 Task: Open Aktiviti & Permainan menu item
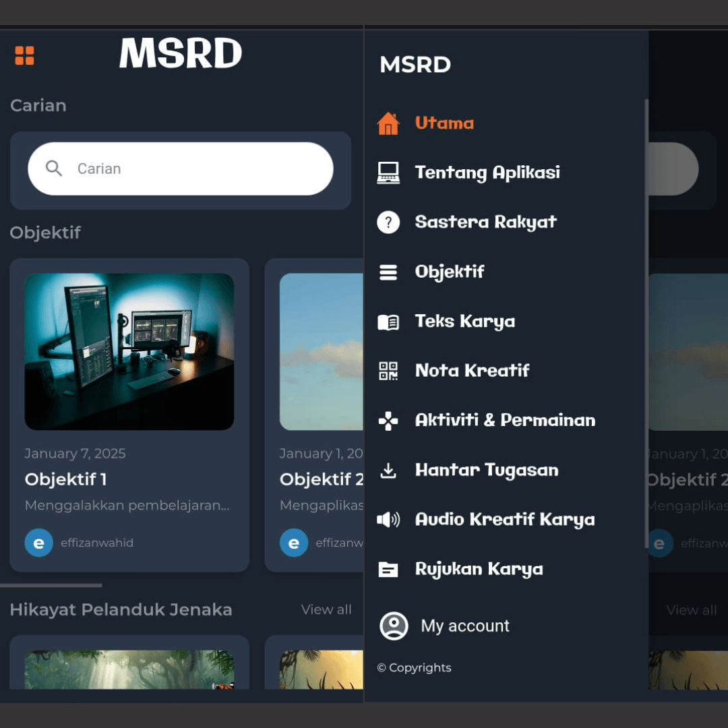click(505, 421)
